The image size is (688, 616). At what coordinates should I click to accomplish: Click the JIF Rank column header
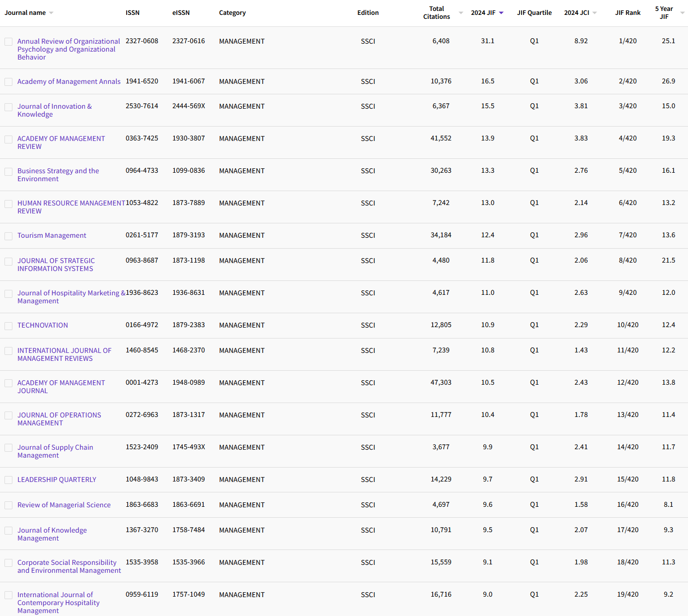coord(628,13)
